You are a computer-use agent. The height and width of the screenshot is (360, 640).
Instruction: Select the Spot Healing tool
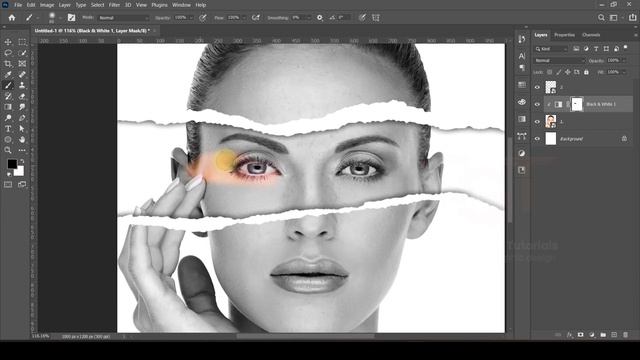click(22, 74)
